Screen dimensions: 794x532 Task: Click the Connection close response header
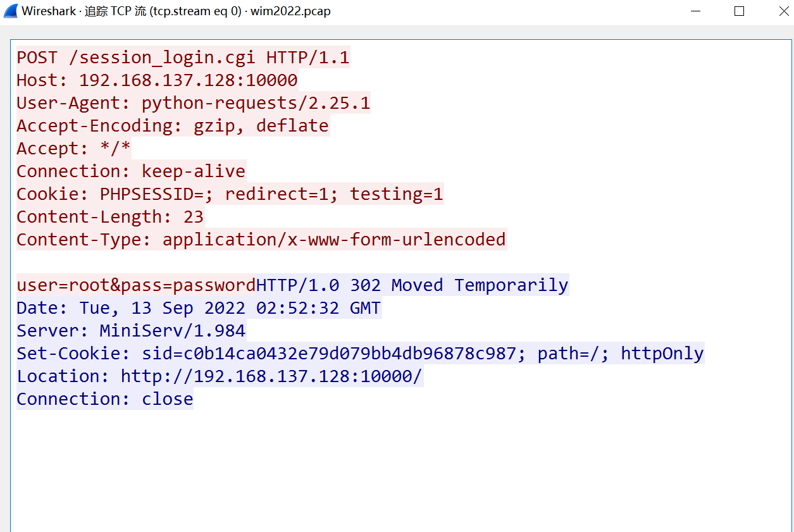tap(104, 399)
